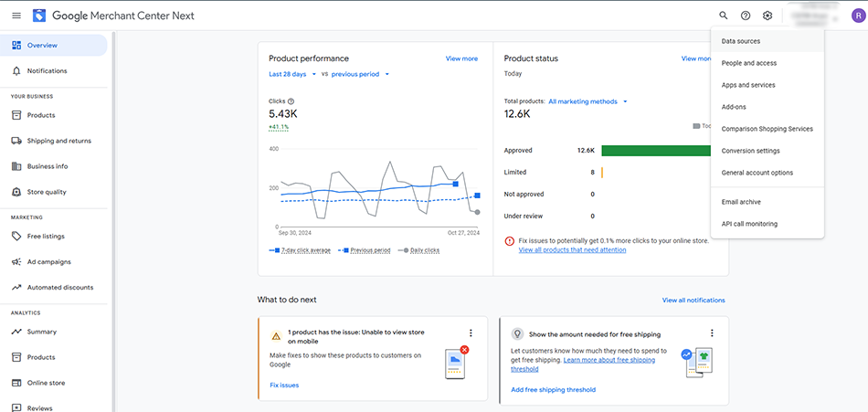Click the Store quality sidebar icon

(x=16, y=192)
